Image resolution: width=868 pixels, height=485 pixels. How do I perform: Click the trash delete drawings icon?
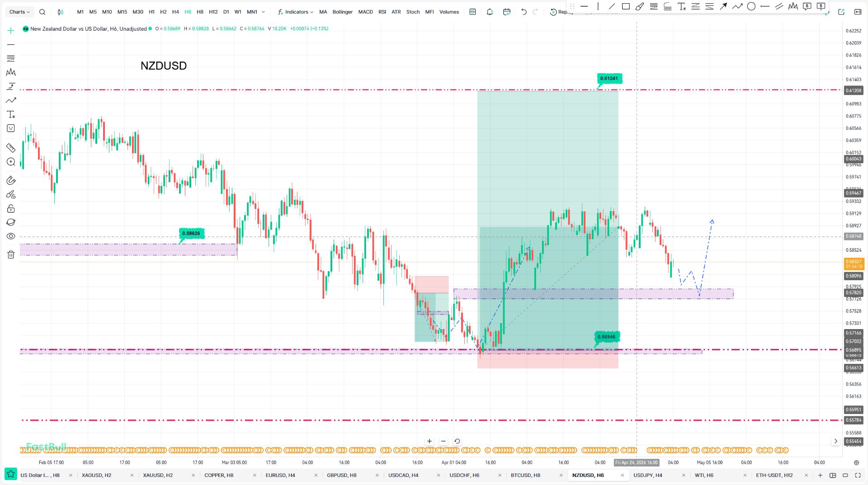pyautogui.click(x=11, y=254)
